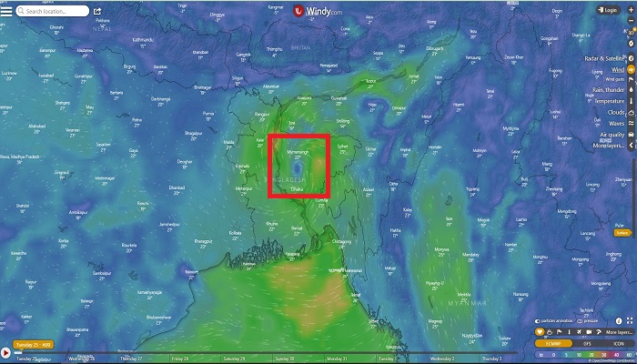Click the Kathmandu city label
This screenshot has width=637, height=364.
coord(143,40)
